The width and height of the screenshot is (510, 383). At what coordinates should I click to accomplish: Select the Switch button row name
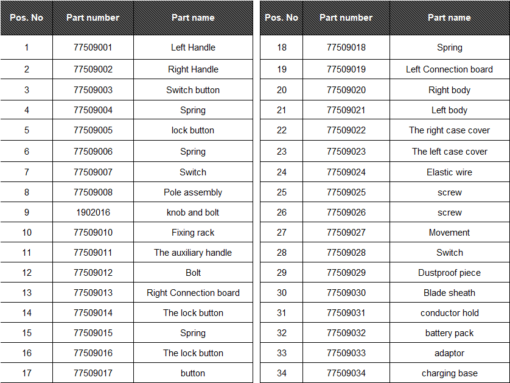click(193, 90)
